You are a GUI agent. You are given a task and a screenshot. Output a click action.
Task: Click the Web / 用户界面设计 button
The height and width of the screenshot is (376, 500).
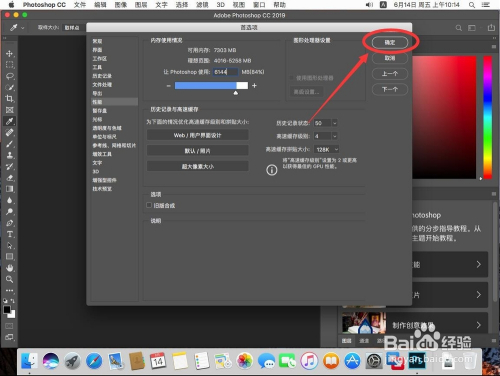[x=198, y=135]
